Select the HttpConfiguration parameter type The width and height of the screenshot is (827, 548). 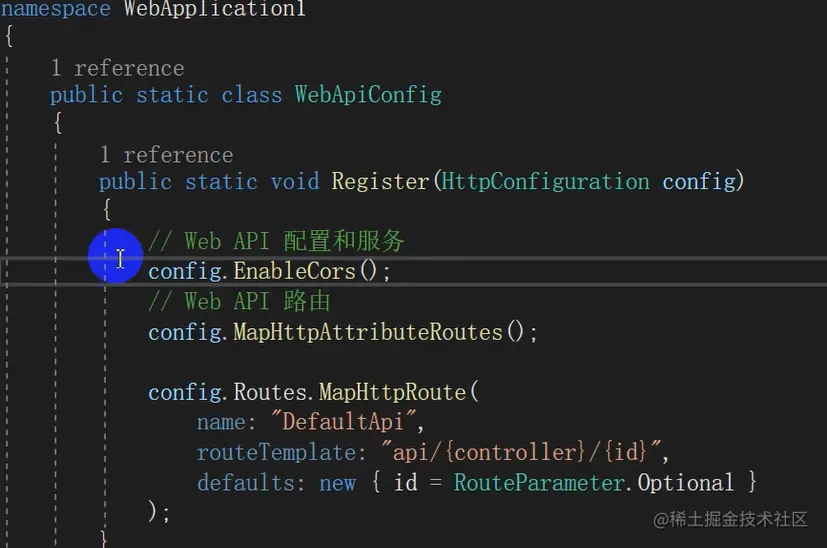pyautogui.click(x=545, y=181)
